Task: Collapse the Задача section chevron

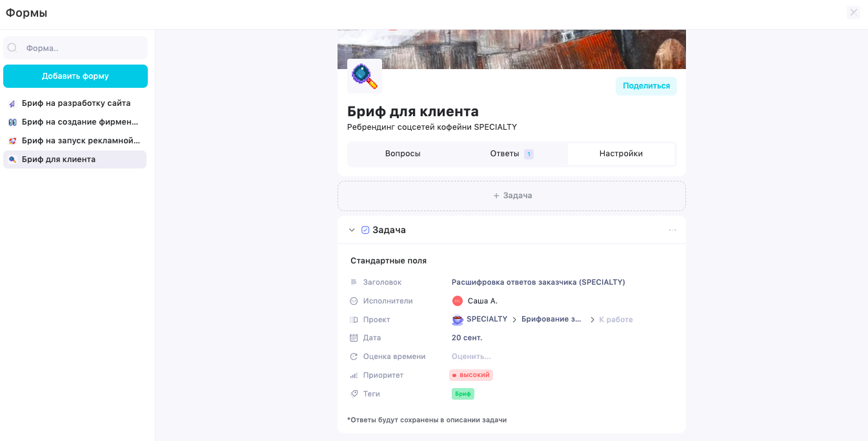Action: pos(352,229)
